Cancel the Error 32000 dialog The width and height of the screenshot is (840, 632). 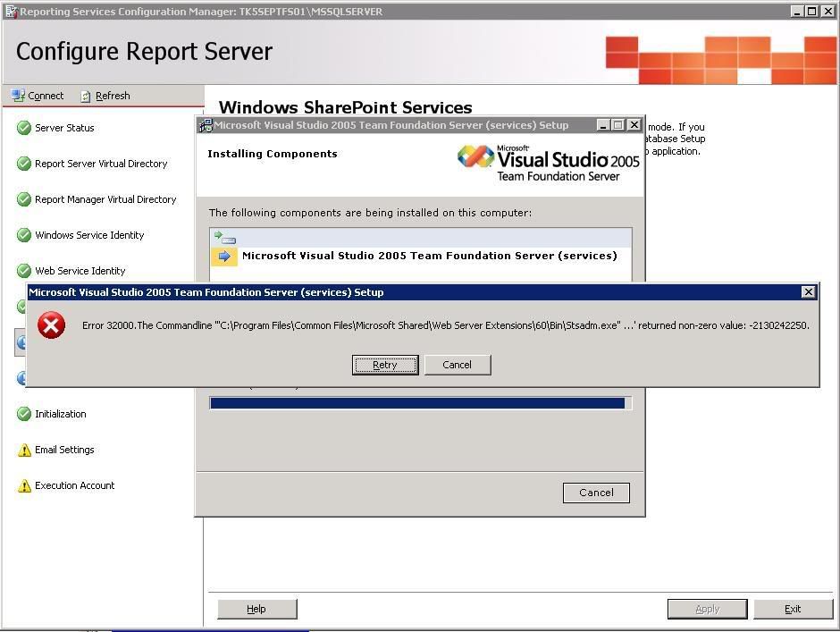(457, 365)
